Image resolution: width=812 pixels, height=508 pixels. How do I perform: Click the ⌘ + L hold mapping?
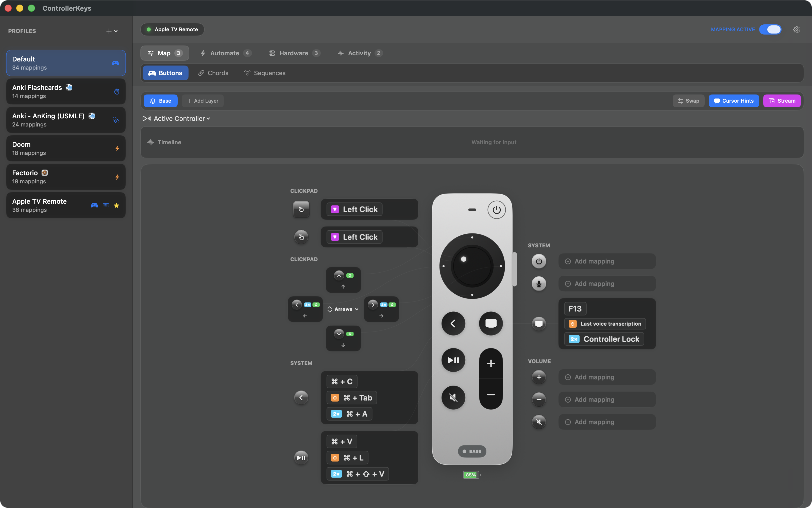(347, 458)
